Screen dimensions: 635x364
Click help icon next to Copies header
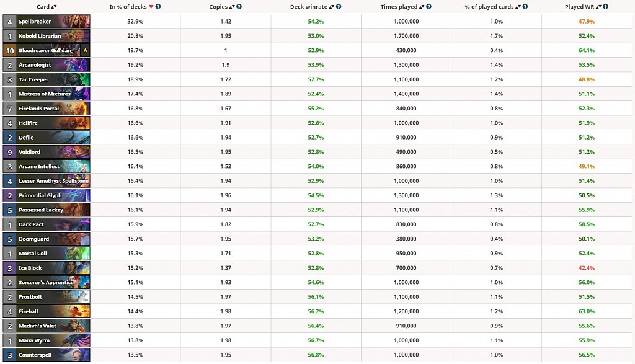(239, 7)
